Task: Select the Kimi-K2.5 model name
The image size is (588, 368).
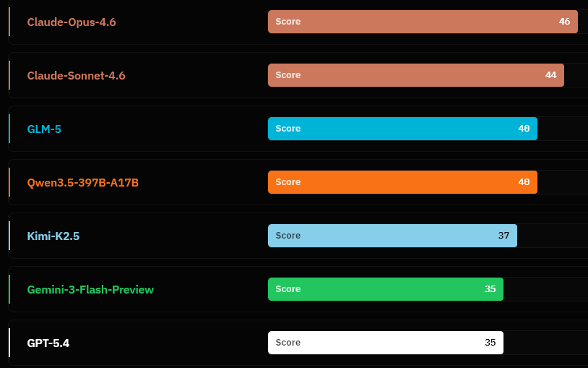Action: point(53,236)
